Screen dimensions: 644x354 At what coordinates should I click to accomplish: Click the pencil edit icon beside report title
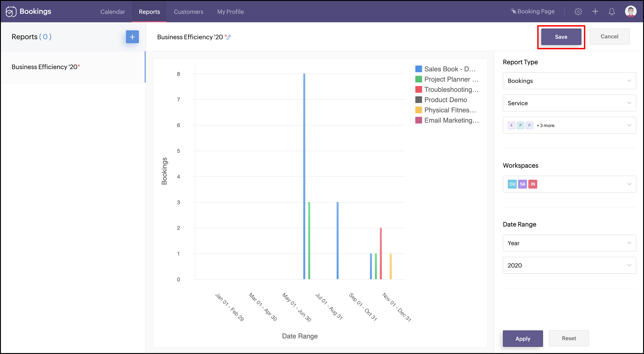[229, 37]
